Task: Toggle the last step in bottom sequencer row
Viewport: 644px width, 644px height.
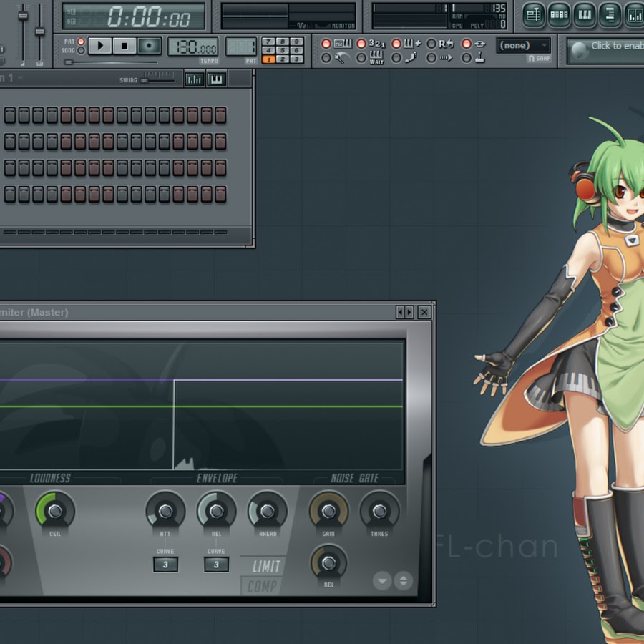Action: coord(220,194)
